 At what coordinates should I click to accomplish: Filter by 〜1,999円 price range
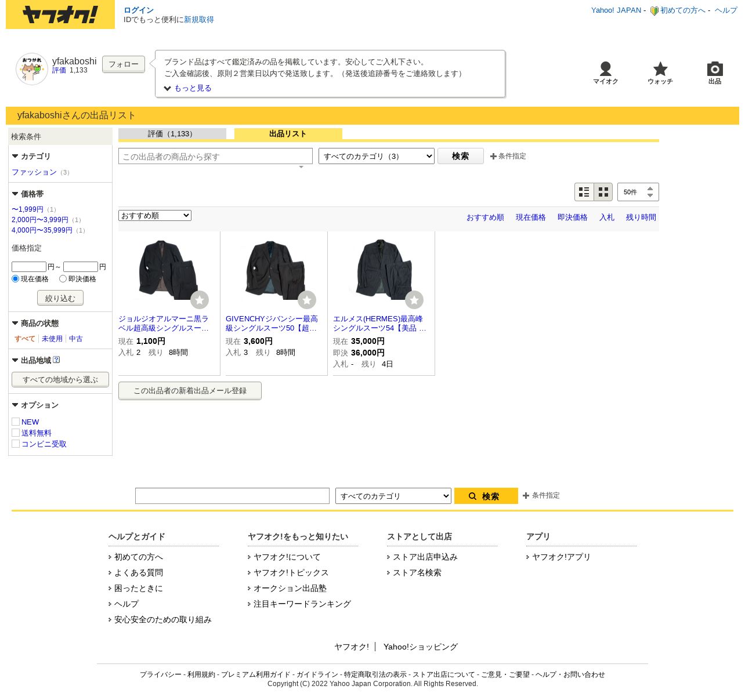pyautogui.click(x=27, y=209)
